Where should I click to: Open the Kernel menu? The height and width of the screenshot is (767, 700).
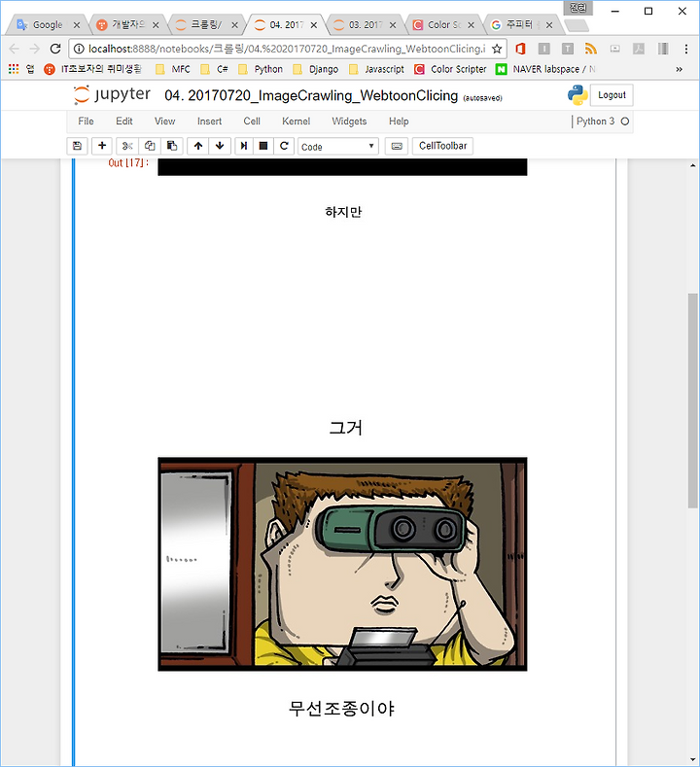[x=296, y=122]
